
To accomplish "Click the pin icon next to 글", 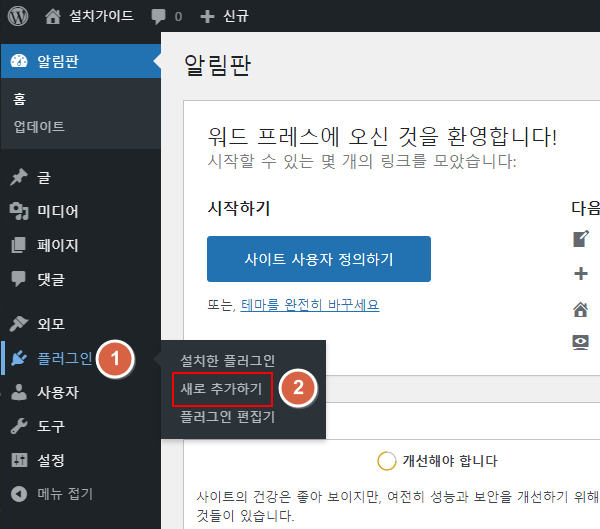I will pyautogui.click(x=19, y=177).
